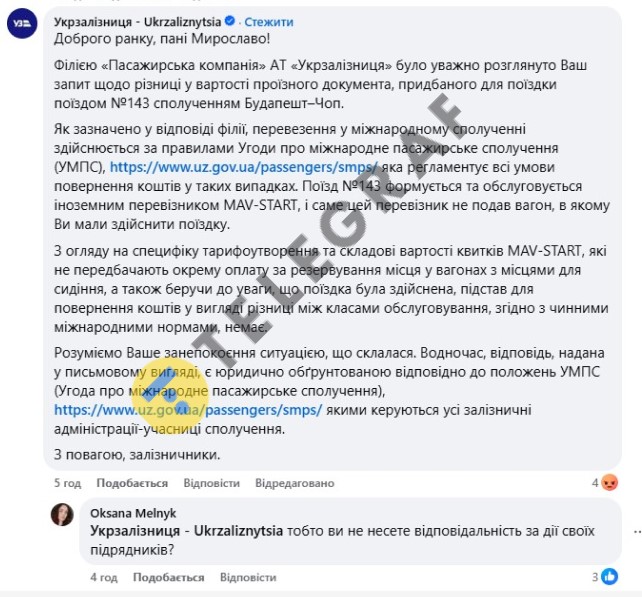Reply to Oksana Melnyk via Відповісти

248,577
